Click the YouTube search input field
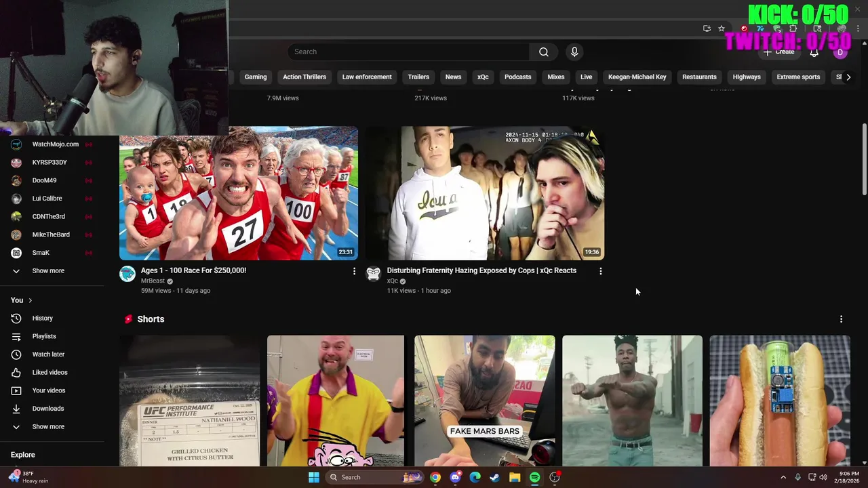The width and height of the screenshot is (868, 488). [x=408, y=52]
